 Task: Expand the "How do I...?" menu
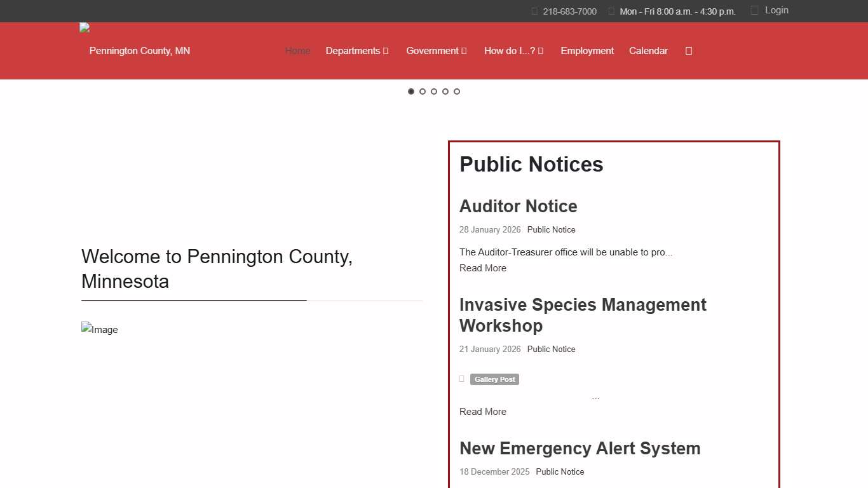(x=513, y=51)
